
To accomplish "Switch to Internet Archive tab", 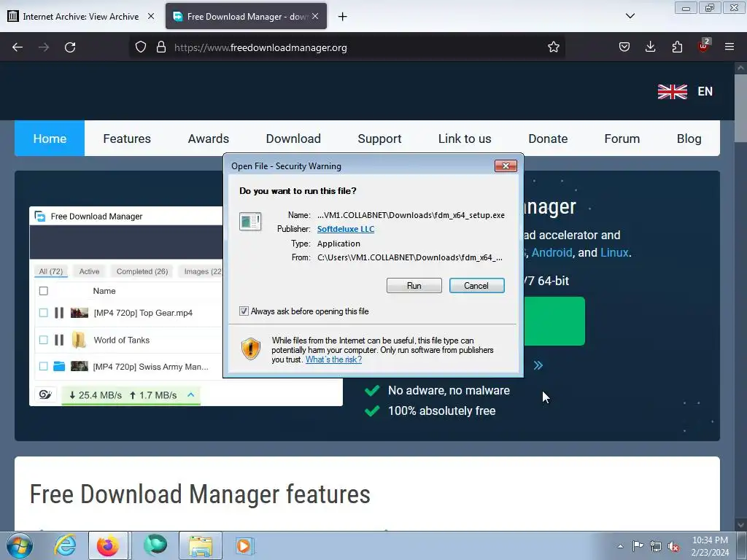I will (81, 16).
